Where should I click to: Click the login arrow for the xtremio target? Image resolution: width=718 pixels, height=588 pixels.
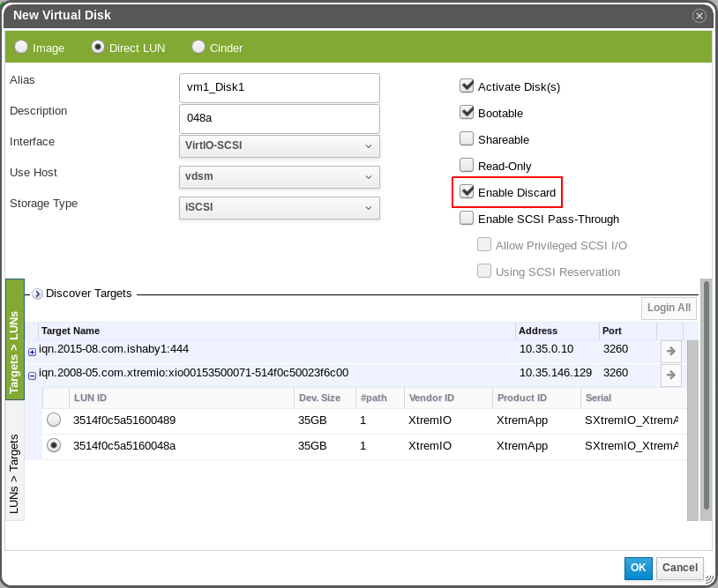670,375
